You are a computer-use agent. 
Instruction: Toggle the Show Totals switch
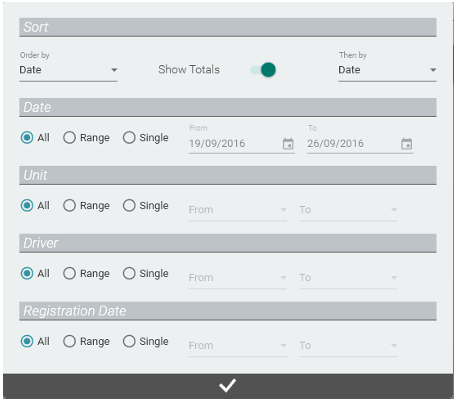[263, 70]
